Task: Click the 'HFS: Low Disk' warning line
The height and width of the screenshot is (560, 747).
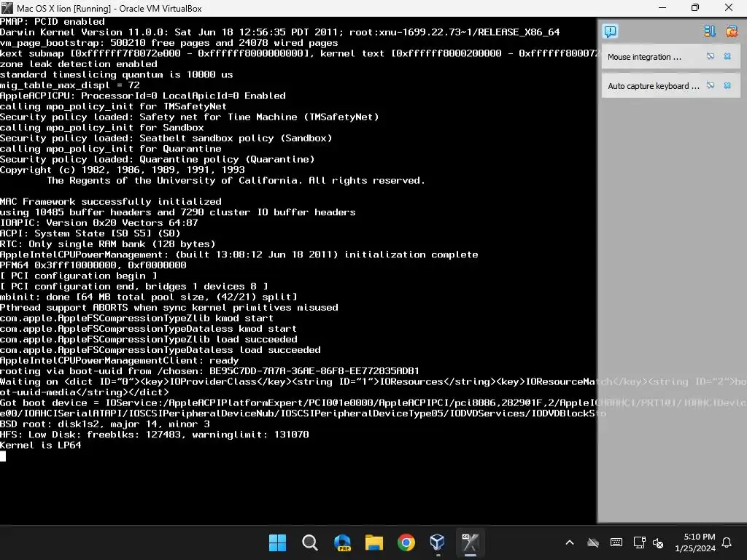Action: (x=155, y=435)
